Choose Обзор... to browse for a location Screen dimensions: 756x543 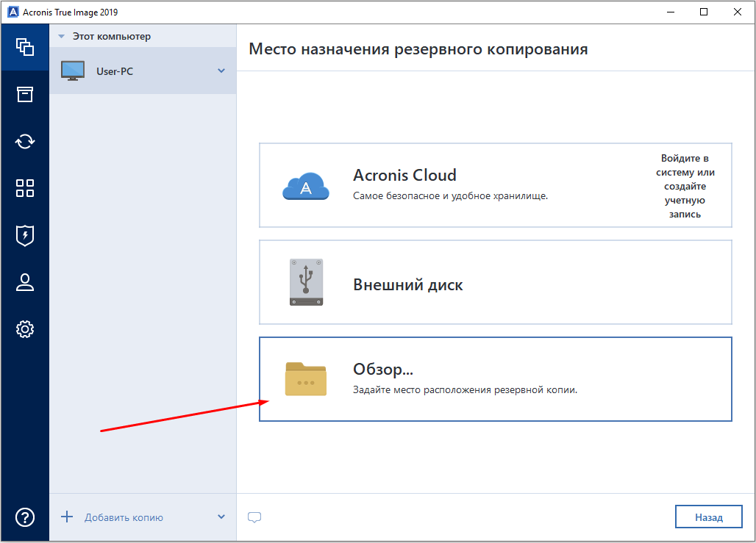click(x=496, y=379)
